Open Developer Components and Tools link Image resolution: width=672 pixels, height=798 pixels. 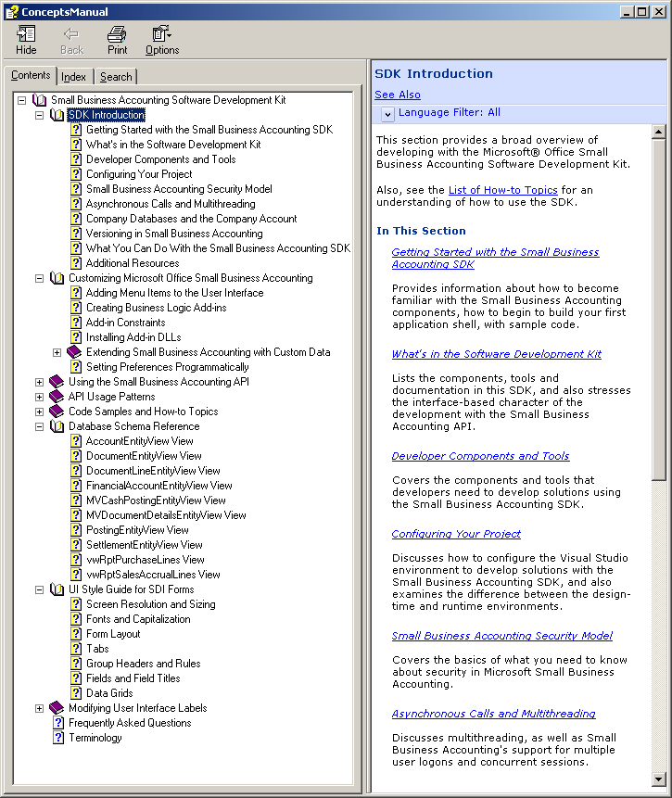(480, 456)
